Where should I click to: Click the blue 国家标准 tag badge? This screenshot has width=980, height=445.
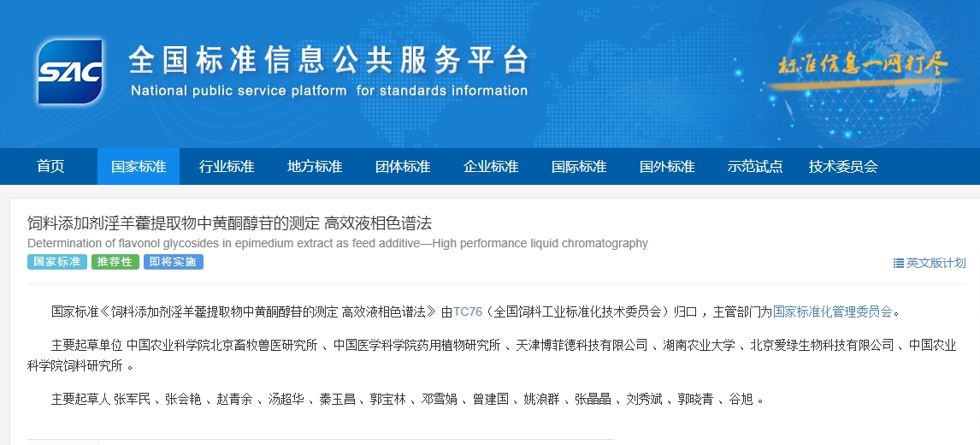[57, 262]
